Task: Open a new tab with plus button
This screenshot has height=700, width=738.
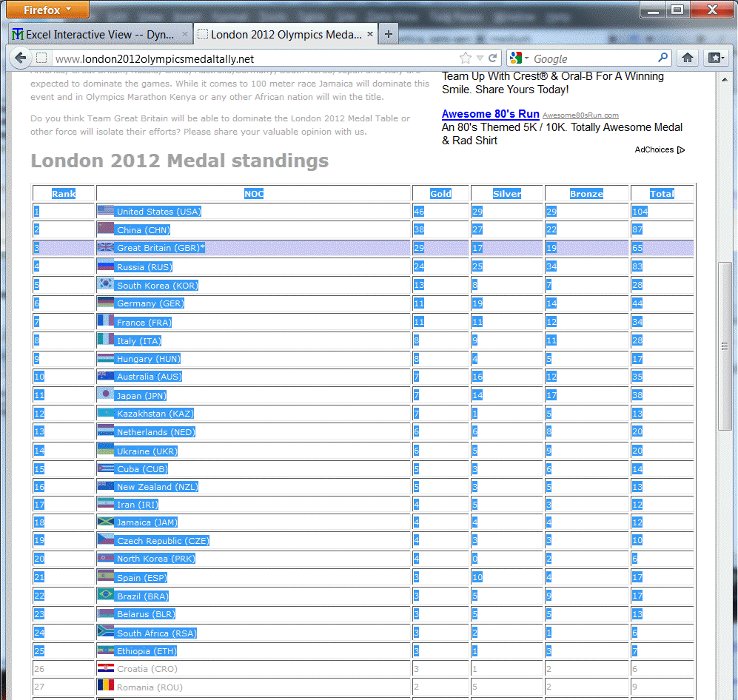Action: tap(389, 34)
